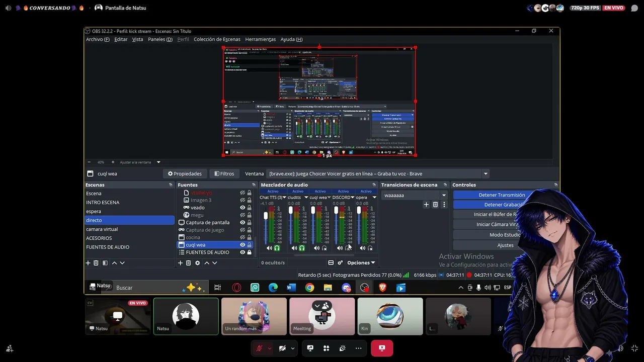Show the cocina source
The width and height of the screenshot is (644, 362).
(x=243, y=237)
